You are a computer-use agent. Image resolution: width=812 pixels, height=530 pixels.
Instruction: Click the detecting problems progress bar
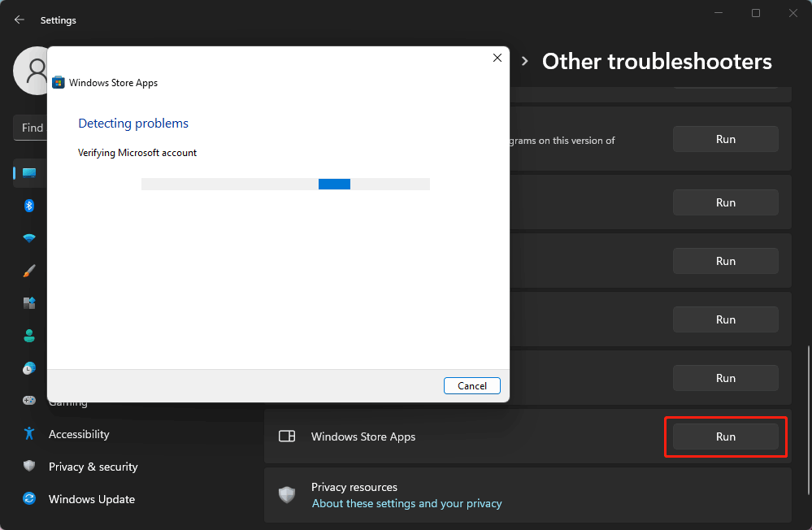tap(286, 184)
